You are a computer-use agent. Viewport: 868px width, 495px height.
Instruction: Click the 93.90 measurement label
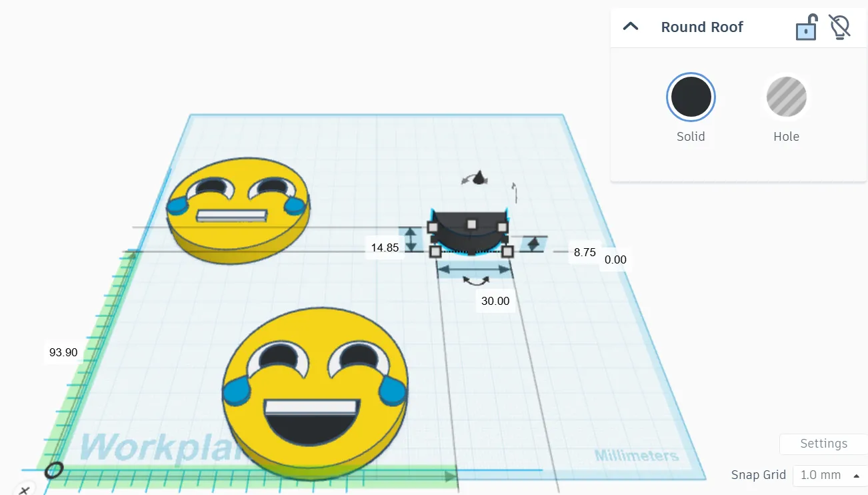[x=63, y=352]
